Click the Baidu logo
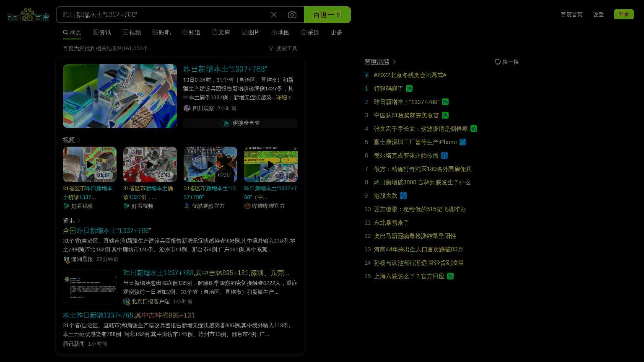This screenshot has width=644, height=362. 28,15
